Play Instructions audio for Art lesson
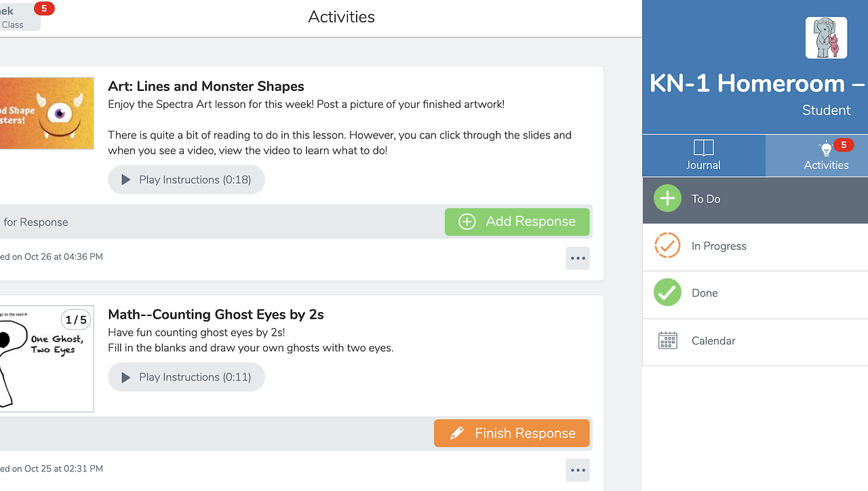The width and height of the screenshot is (868, 491). point(186,180)
